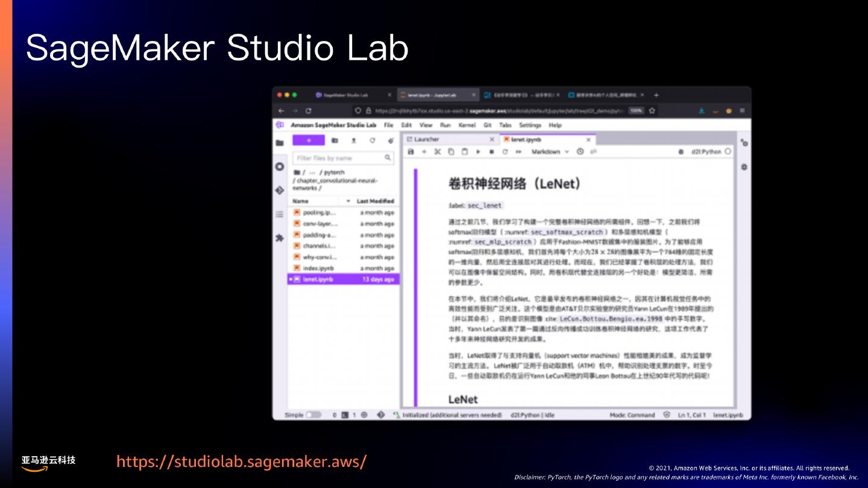
Task: Open the Git sidebar panel
Action: click(280, 190)
